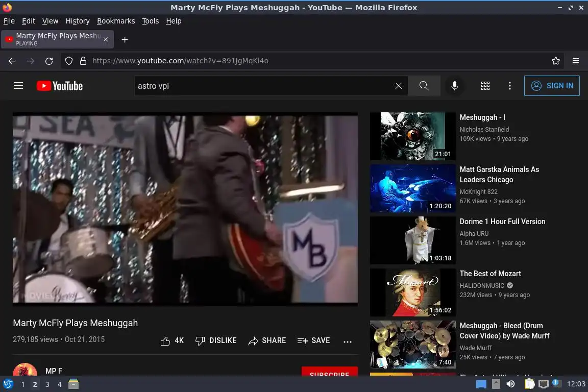Open the History menu
Viewport: 588px width, 392px height.
tap(78, 21)
